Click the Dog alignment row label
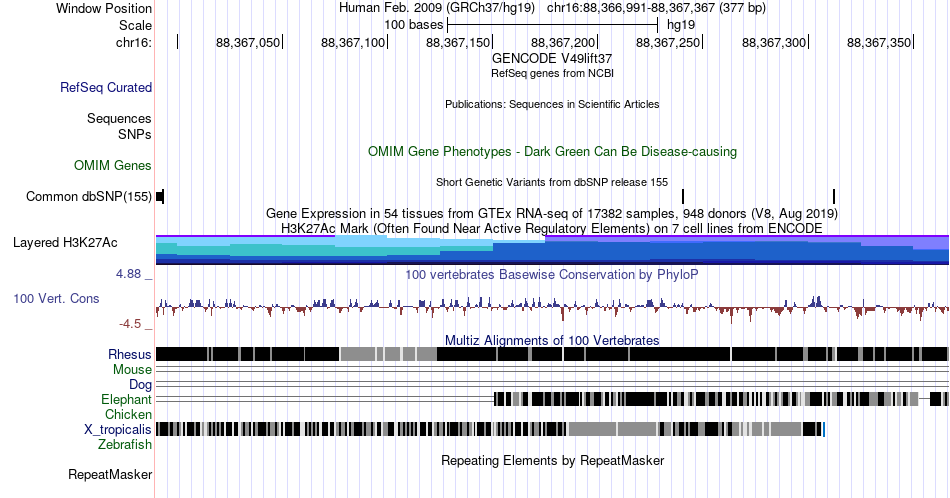The height and width of the screenshot is (498, 950). tap(141, 385)
